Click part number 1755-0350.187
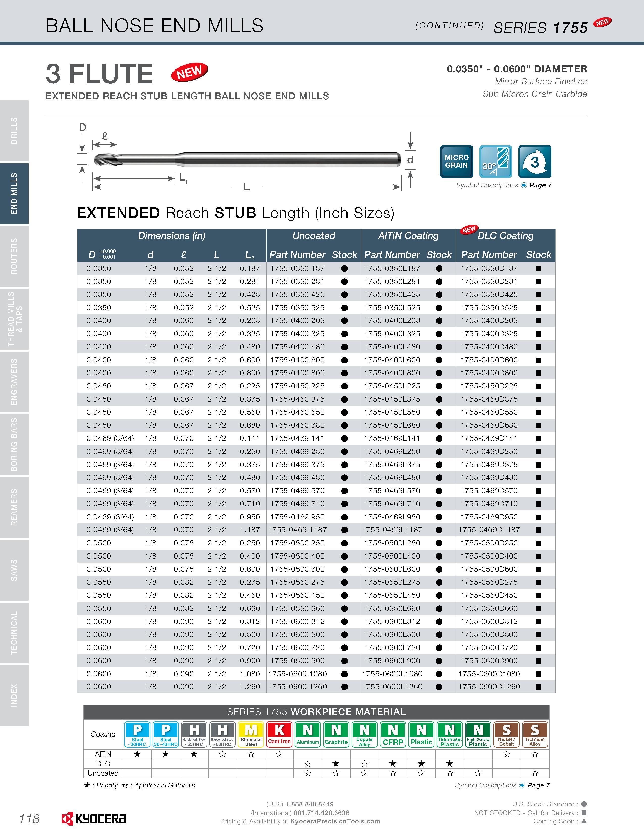The image size is (644, 834). (x=297, y=268)
